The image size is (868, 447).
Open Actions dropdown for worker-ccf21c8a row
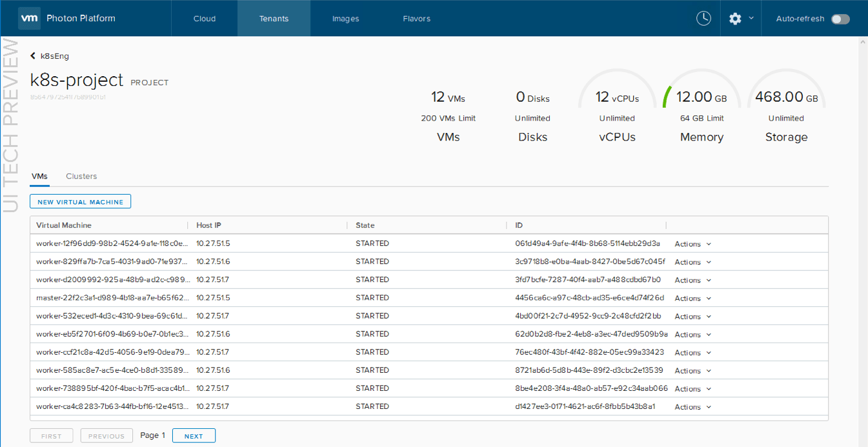(693, 352)
